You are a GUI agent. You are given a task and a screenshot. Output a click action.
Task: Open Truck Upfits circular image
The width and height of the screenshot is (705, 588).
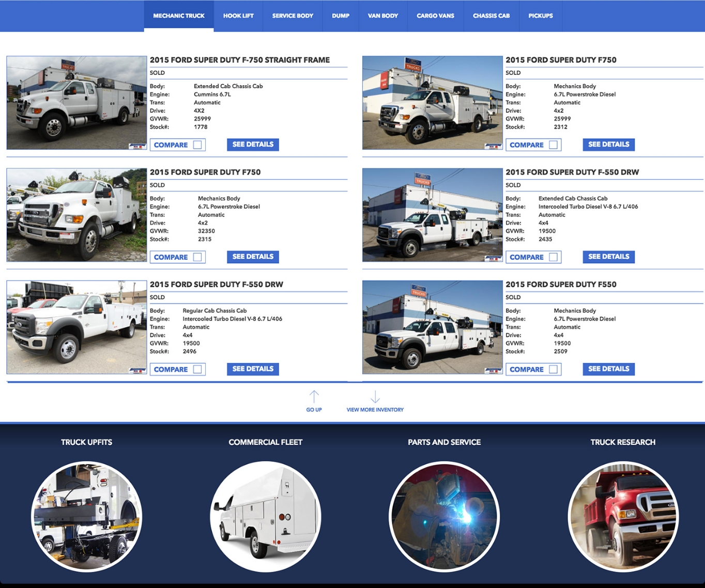(x=87, y=517)
